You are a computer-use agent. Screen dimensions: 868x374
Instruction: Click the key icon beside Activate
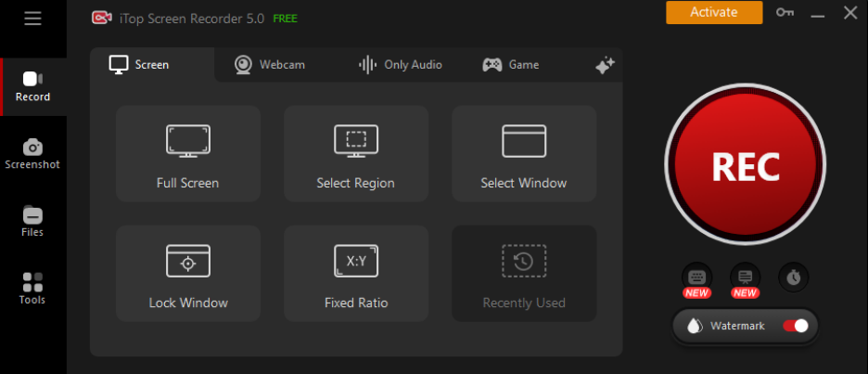point(785,12)
